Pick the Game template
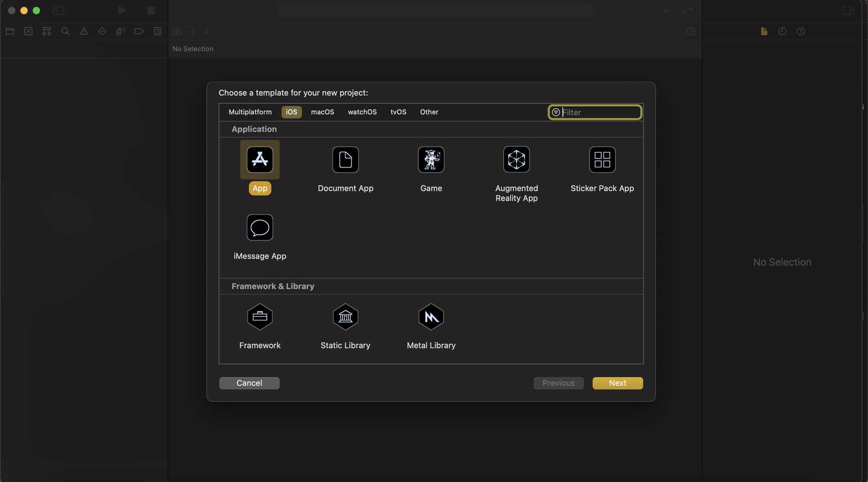The height and width of the screenshot is (482, 868). [431, 159]
